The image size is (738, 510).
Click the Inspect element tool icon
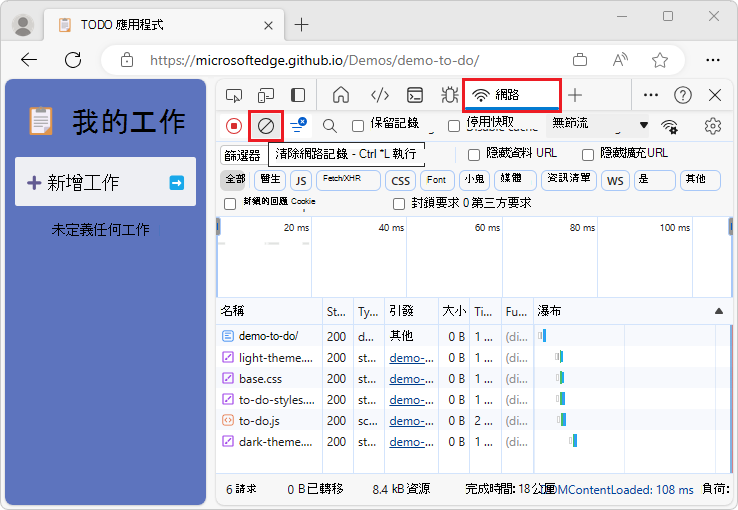tap(234, 96)
